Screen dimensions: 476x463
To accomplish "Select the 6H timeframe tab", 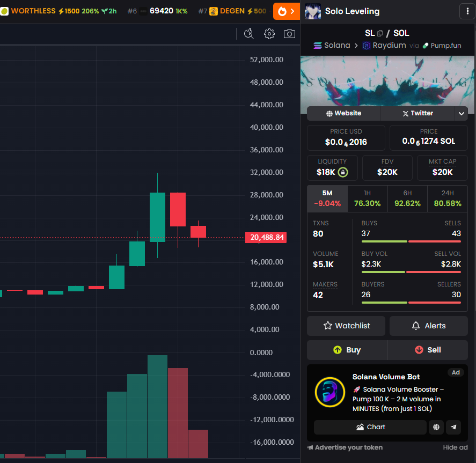I will click(x=407, y=199).
